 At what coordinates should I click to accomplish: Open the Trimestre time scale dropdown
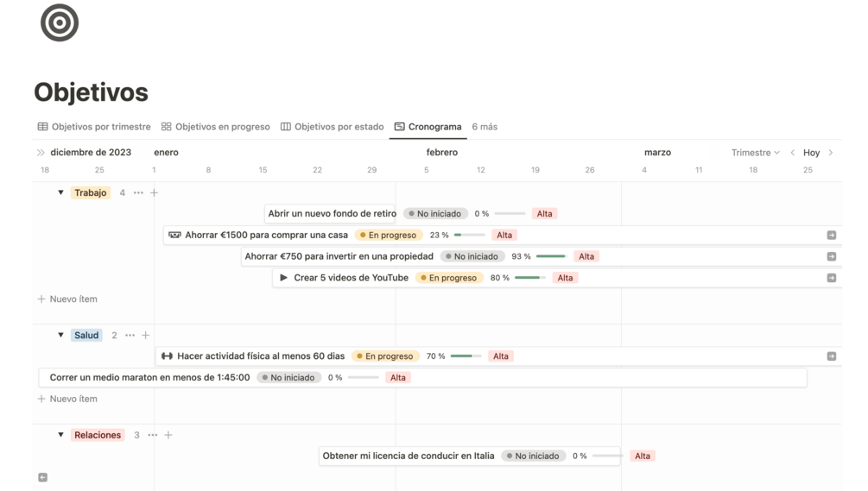point(755,153)
